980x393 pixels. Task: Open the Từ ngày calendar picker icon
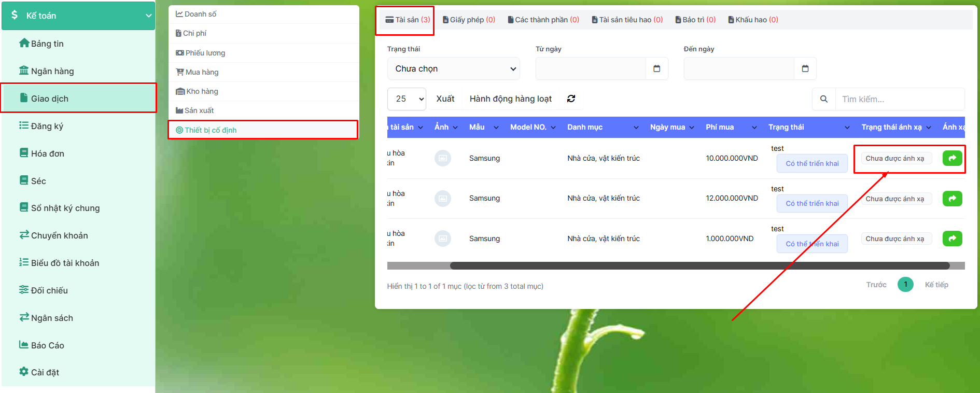click(x=656, y=68)
